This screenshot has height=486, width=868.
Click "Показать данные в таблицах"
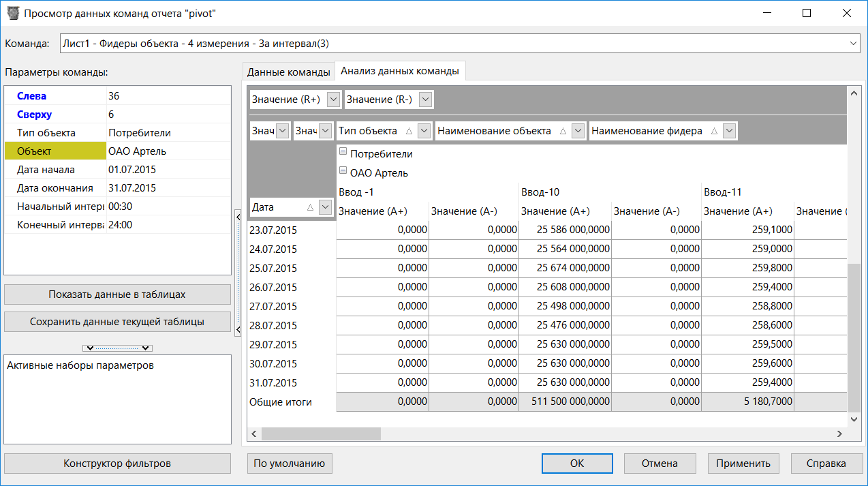pyautogui.click(x=117, y=294)
